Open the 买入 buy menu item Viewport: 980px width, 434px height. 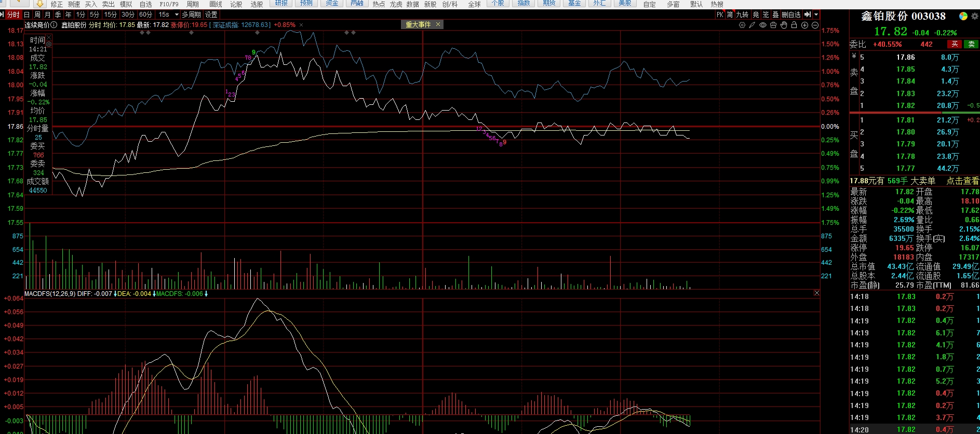pyautogui.click(x=91, y=4)
